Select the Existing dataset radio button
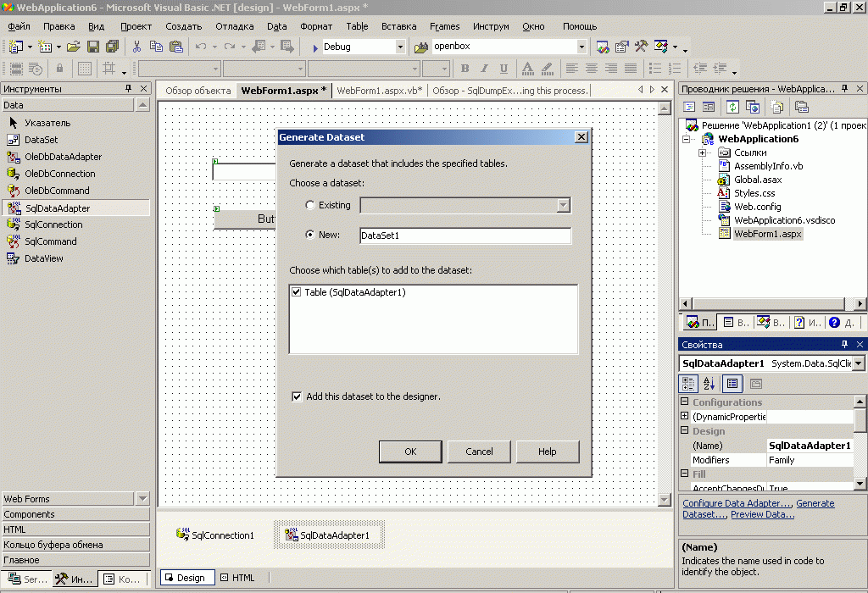The image size is (868, 593). point(310,205)
